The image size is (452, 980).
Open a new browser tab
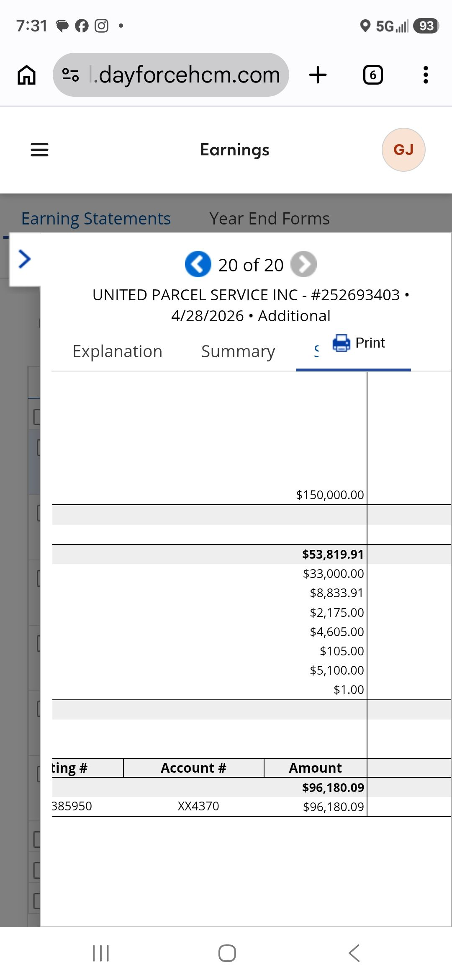click(x=318, y=75)
